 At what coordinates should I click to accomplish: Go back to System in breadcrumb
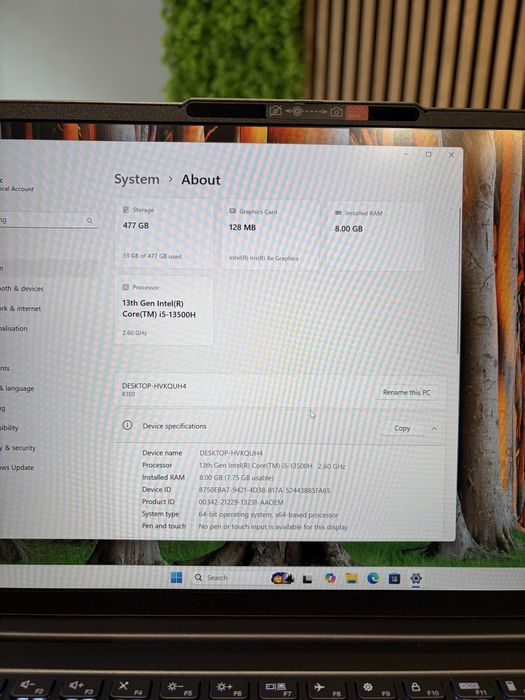coord(137,179)
